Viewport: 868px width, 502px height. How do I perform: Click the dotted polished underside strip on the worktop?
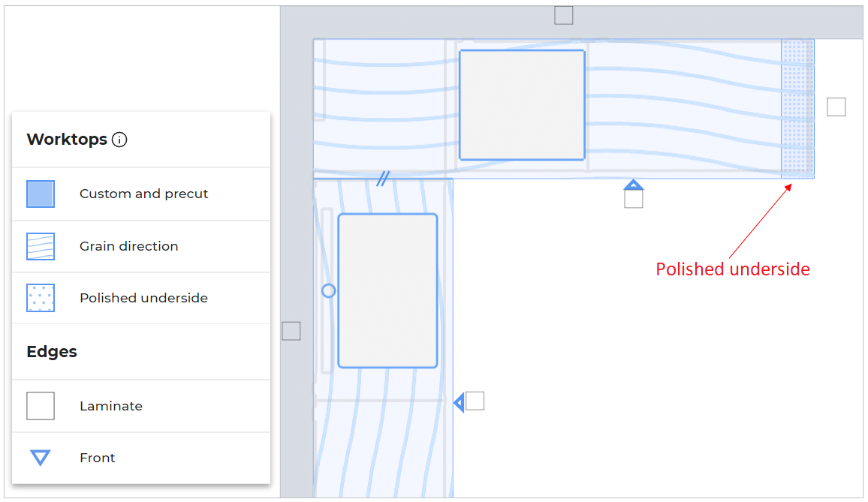(x=797, y=109)
